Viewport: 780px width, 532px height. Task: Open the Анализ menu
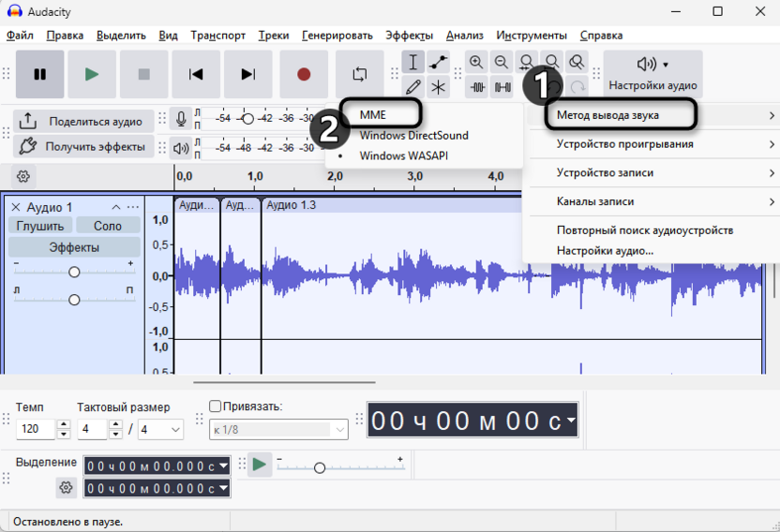[465, 36]
